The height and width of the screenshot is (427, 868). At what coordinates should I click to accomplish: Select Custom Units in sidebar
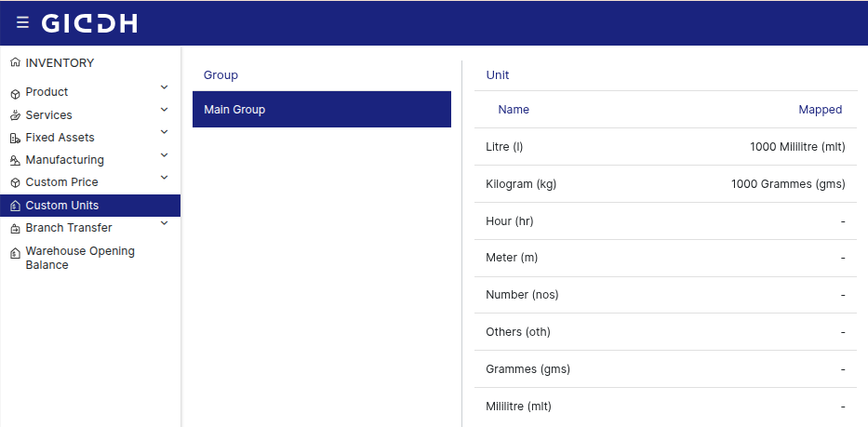(90, 206)
